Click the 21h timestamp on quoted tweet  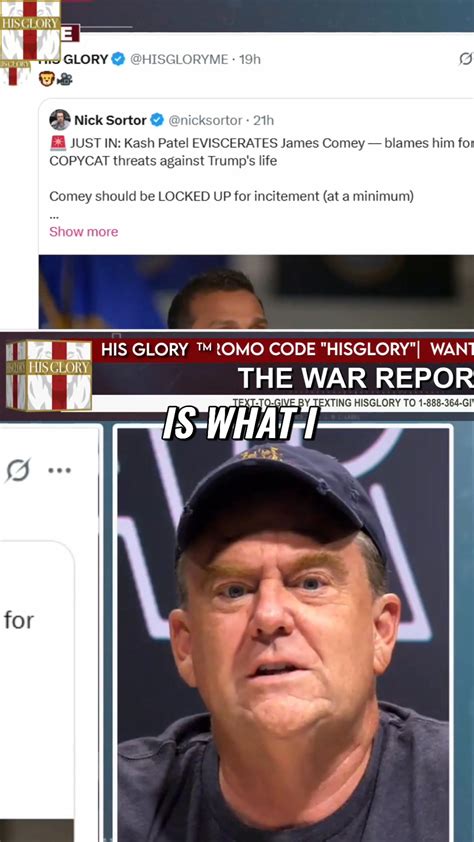click(x=264, y=120)
